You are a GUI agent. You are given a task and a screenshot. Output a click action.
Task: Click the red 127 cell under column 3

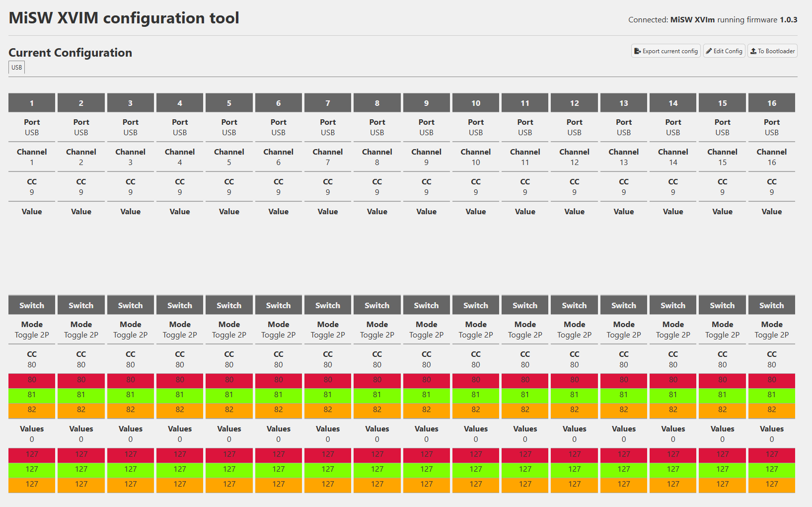point(131,454)
